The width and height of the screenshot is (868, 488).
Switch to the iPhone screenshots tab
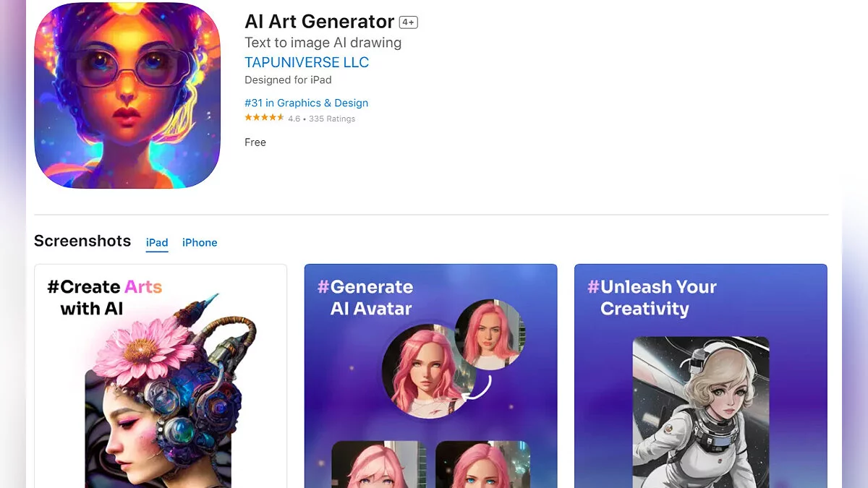(x=200, y=243)
